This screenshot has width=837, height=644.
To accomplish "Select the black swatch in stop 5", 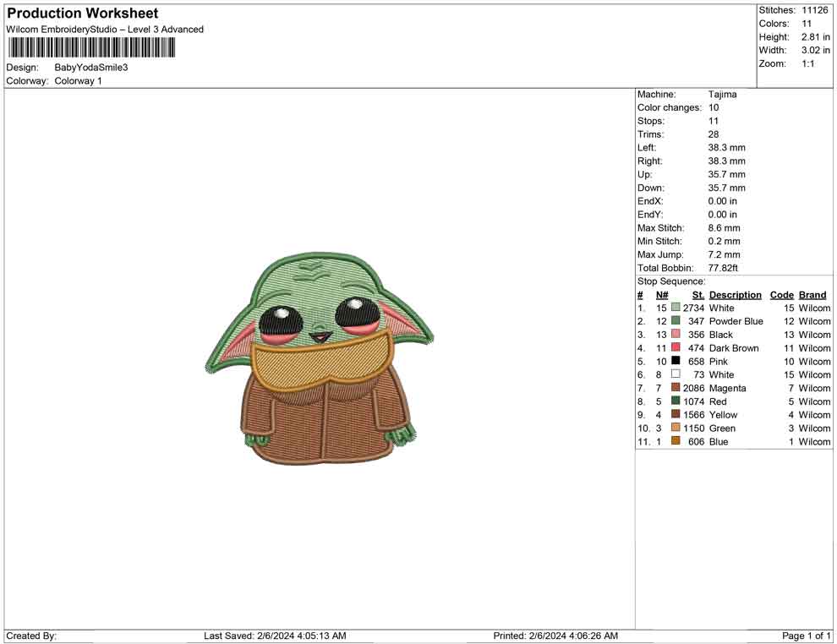I will coord(676,362).
